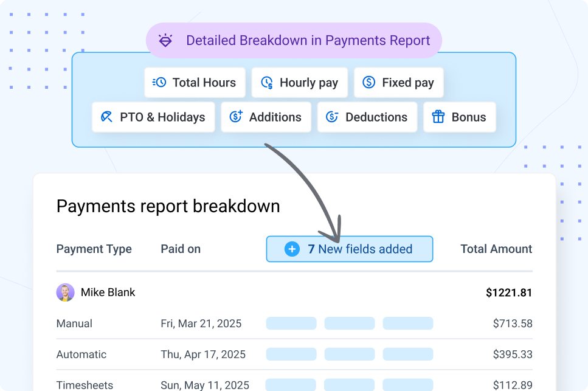
Task: Click the $713.58 amount
Action: (x=512, y=324)
